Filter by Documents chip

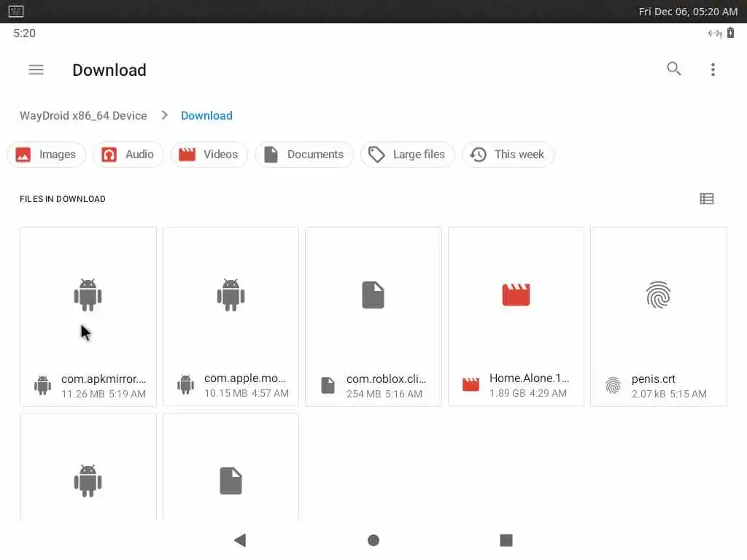(x=304, y=155)
